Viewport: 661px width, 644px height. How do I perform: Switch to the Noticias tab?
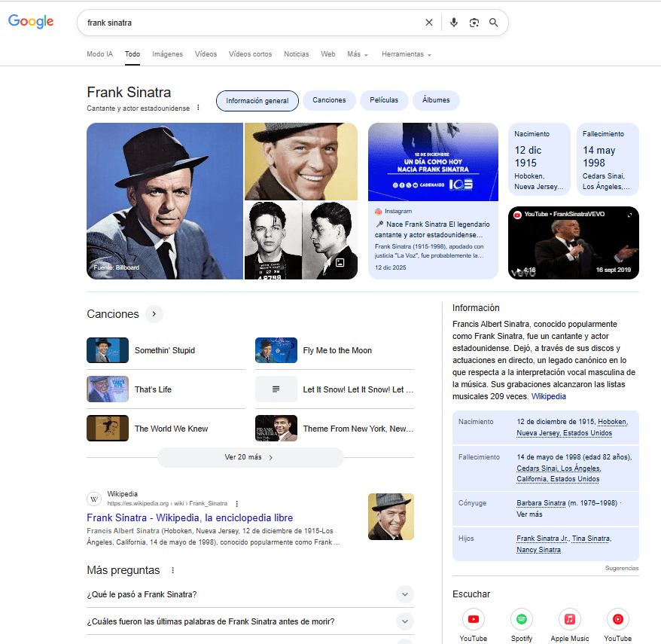(x=296, y=54)
